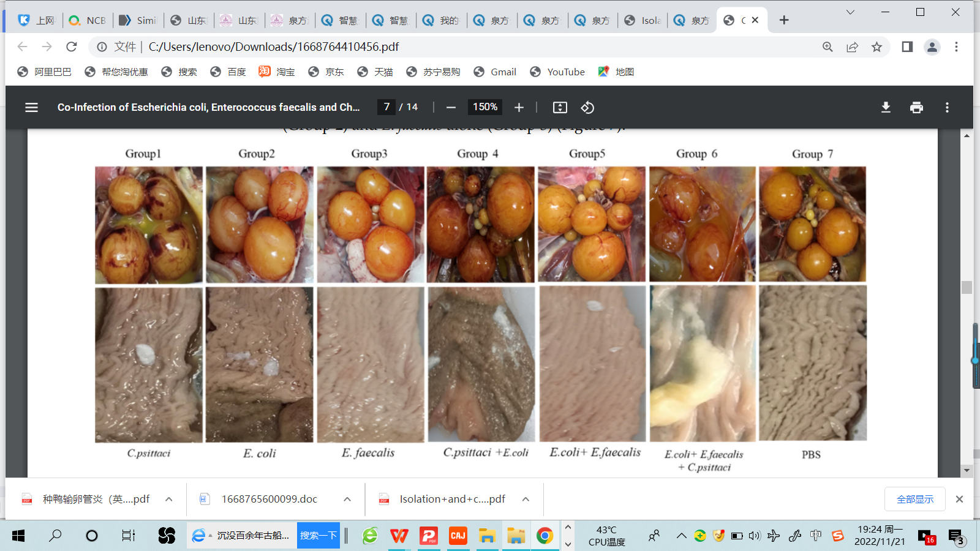Click 搜索一下 button in taskbar
The height and width of the screenshot is (551, 980).
coord(318,536)
